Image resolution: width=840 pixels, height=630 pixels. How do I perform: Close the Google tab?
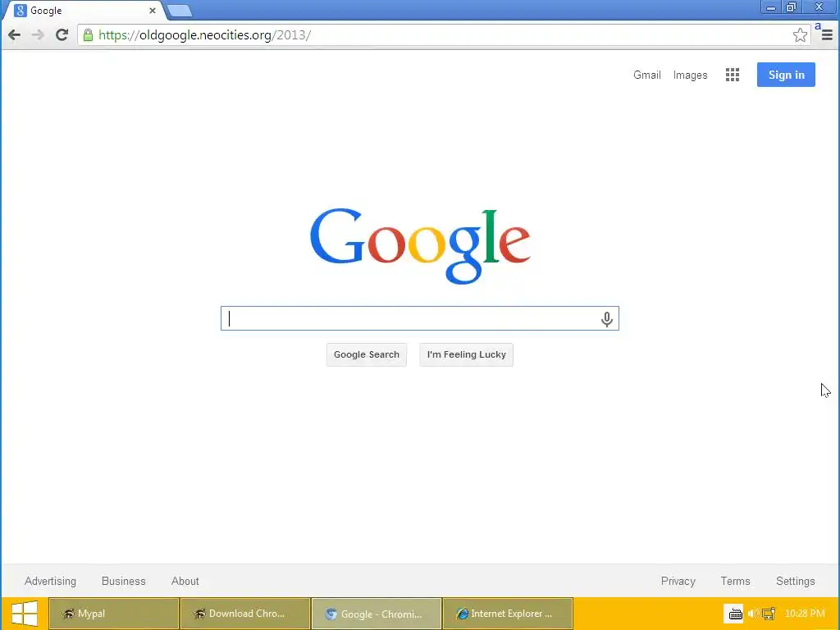[x=152, y=10]
